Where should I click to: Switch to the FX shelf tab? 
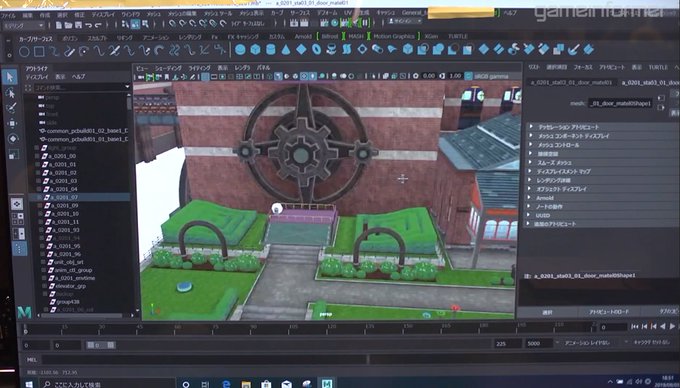214,37
